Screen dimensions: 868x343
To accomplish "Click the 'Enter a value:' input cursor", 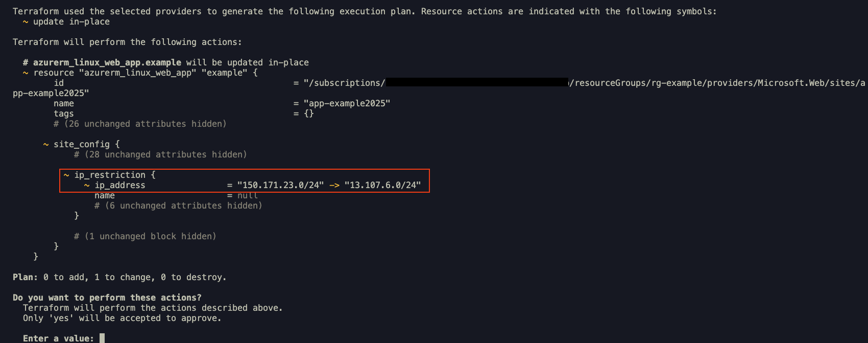I will point(102,338).
